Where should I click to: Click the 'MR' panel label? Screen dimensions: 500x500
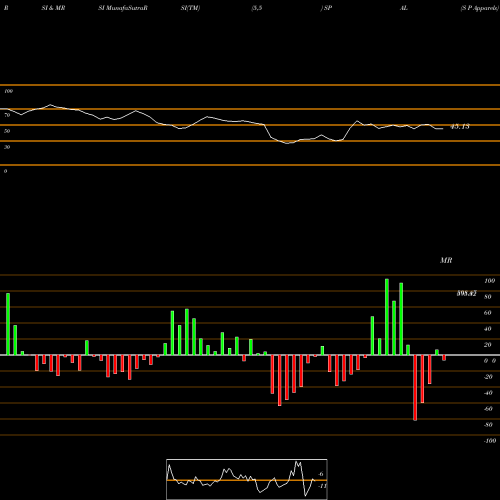[x=446, y=260]
